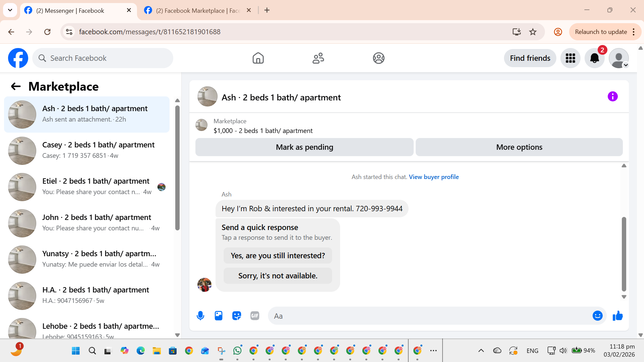Open View buyer profile link
Screen dimensions: 644x362
tap(433, 177)
